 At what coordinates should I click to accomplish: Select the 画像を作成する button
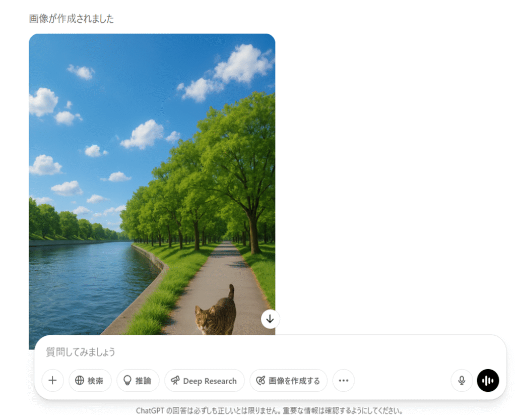[289, 381]
